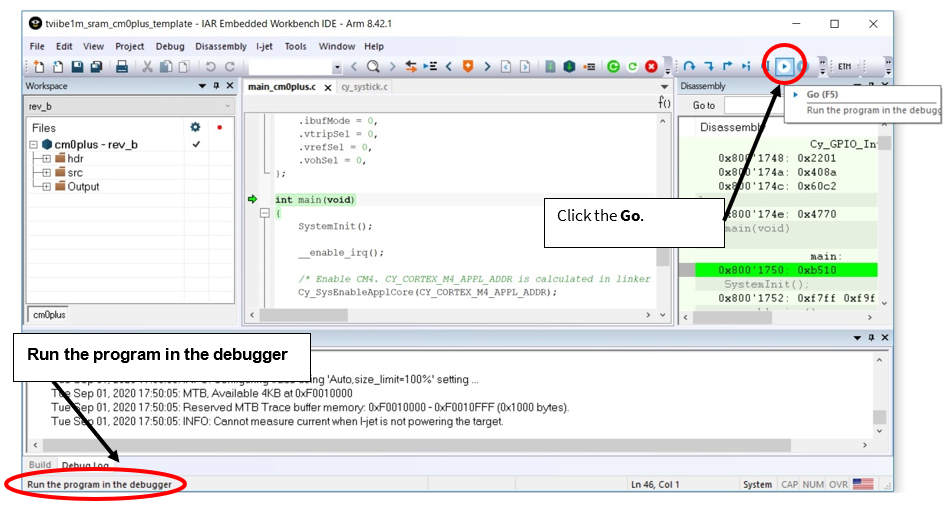Click the f() function list icon

tap(664, 102)
